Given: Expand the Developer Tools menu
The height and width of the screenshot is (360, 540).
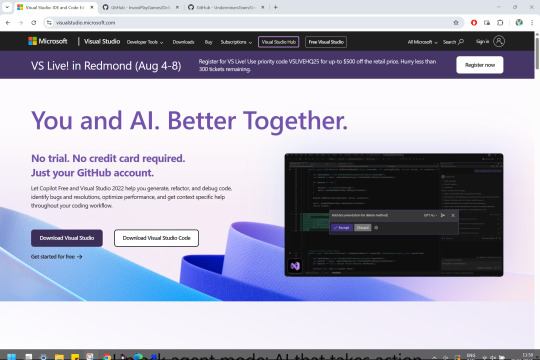Looking at the screenshot, I should pyautogui.click(x=145, y=42).
